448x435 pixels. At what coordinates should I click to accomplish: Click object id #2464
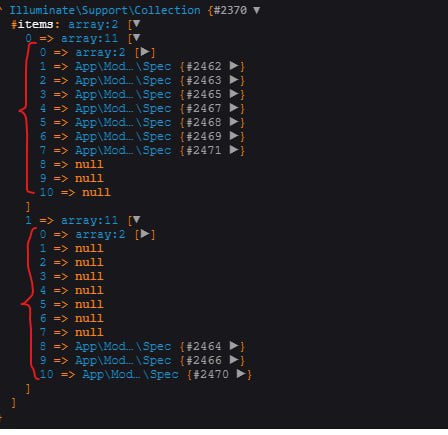(204, 346)
